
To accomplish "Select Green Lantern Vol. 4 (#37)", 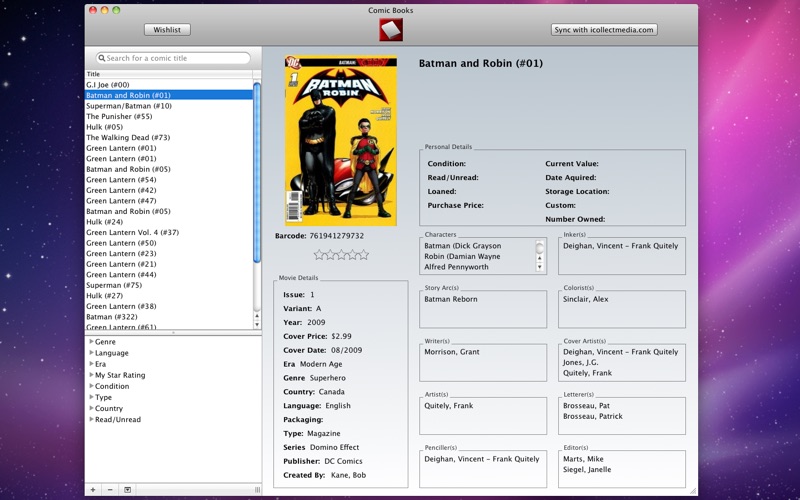I will 169,232.
